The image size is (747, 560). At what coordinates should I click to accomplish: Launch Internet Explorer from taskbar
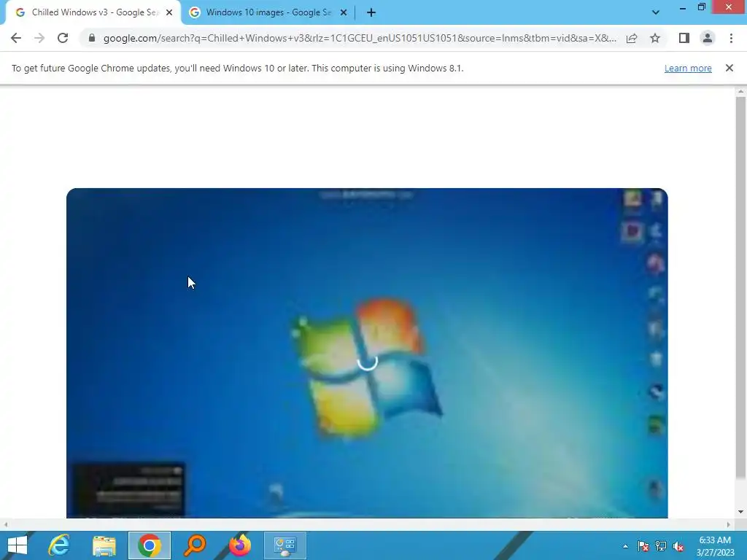pos(59,545)
